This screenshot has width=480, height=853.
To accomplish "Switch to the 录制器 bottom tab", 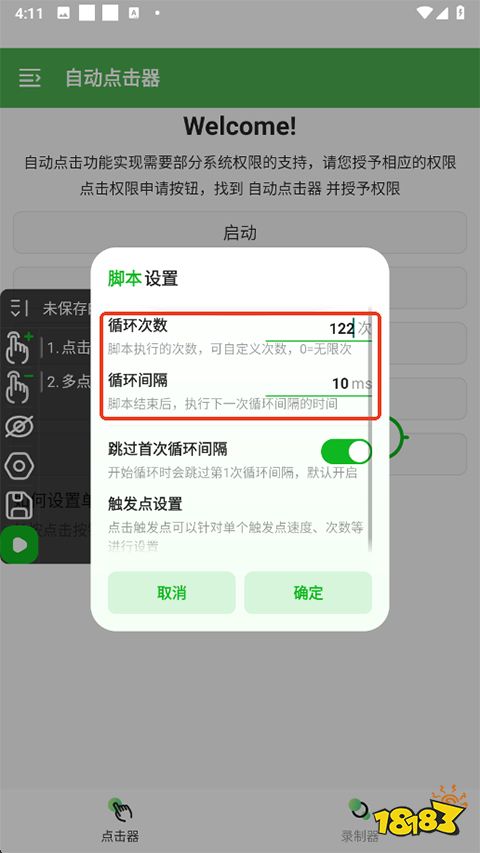I will [360, 820].
